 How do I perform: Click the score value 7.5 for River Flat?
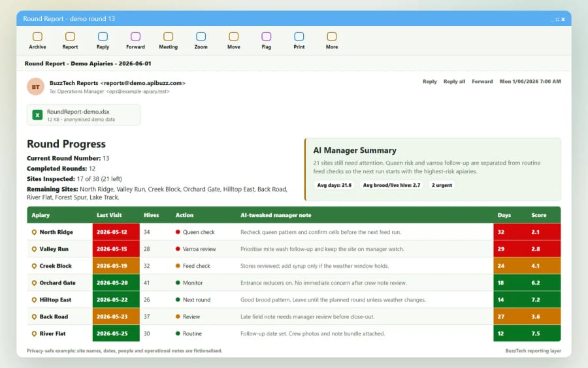pos(536,333)
